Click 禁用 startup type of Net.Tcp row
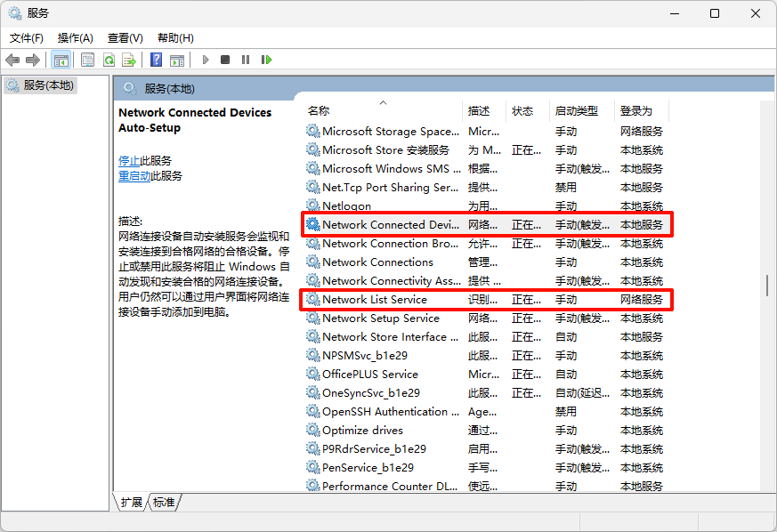This screenshot has height=532, width=777. 565,187
